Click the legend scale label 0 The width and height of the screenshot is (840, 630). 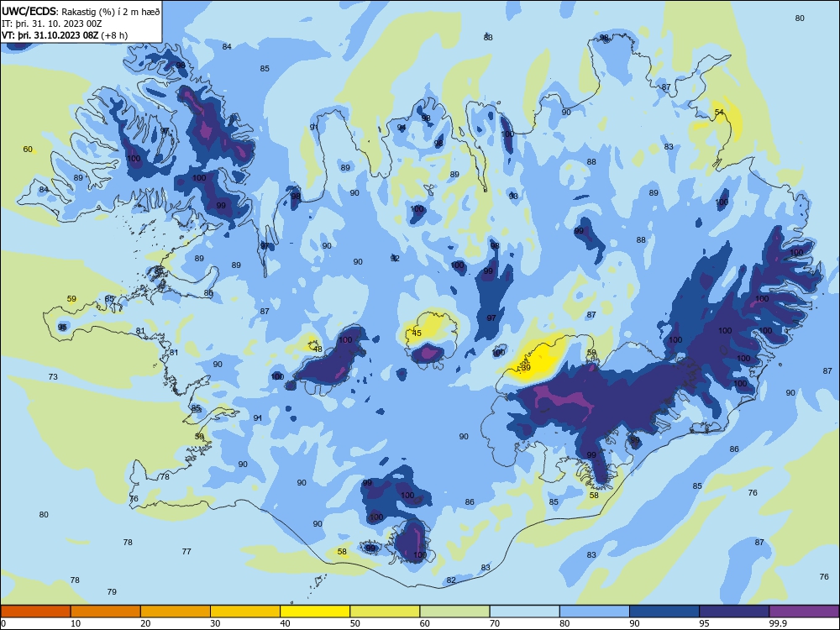click(x=3, y=623)
